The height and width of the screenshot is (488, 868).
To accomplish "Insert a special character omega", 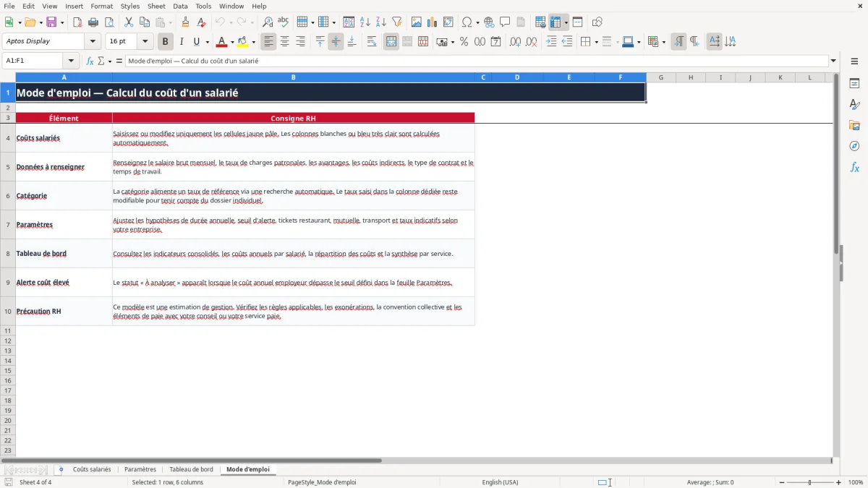I will click(467, 22).
